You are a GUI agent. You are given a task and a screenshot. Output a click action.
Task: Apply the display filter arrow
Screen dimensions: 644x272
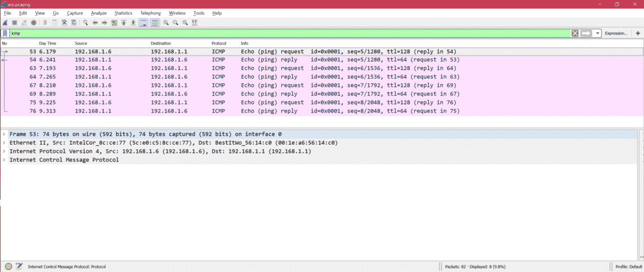[x=586, y=33]
